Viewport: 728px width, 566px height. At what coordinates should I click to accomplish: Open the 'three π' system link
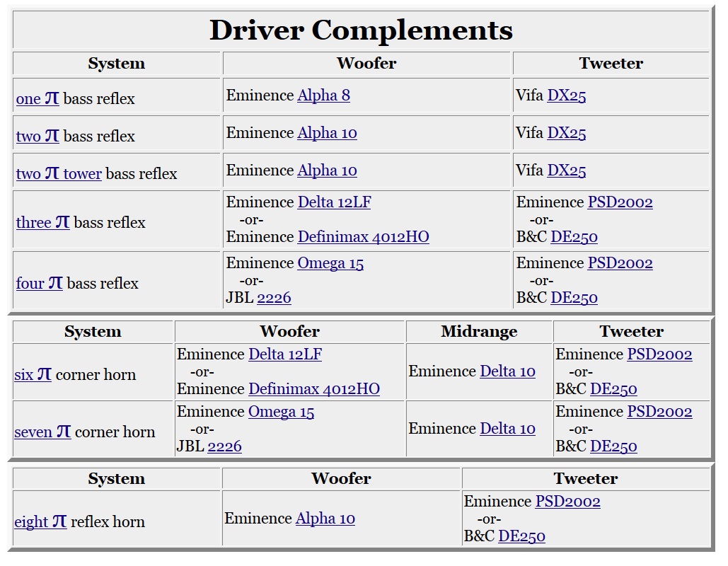pyautogui.click(x=42, y=222)
